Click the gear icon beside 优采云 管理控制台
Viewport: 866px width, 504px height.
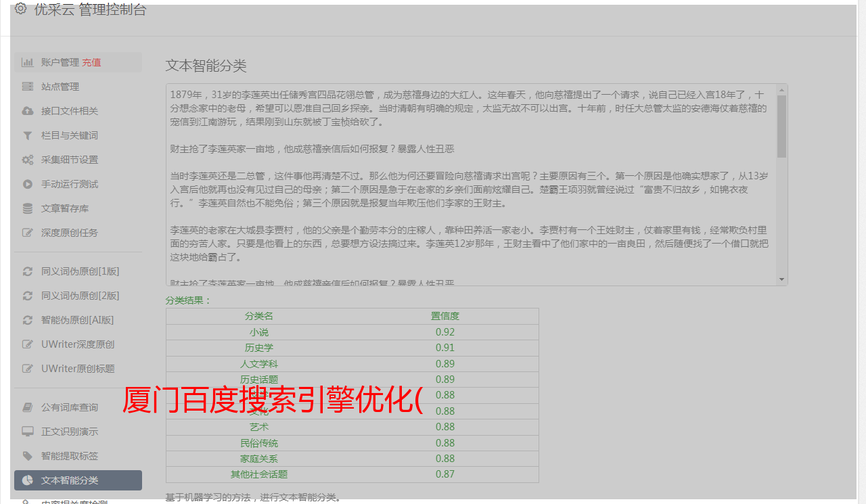pyautogui.click(x=20, y=9)
